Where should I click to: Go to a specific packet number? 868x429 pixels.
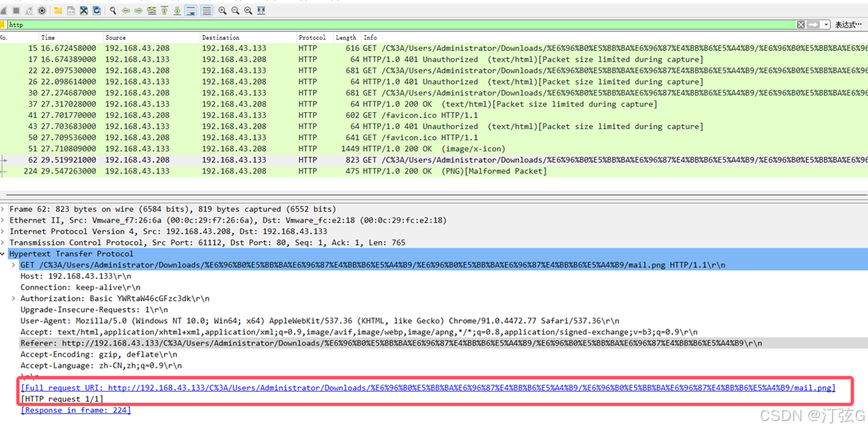point(151,10)
